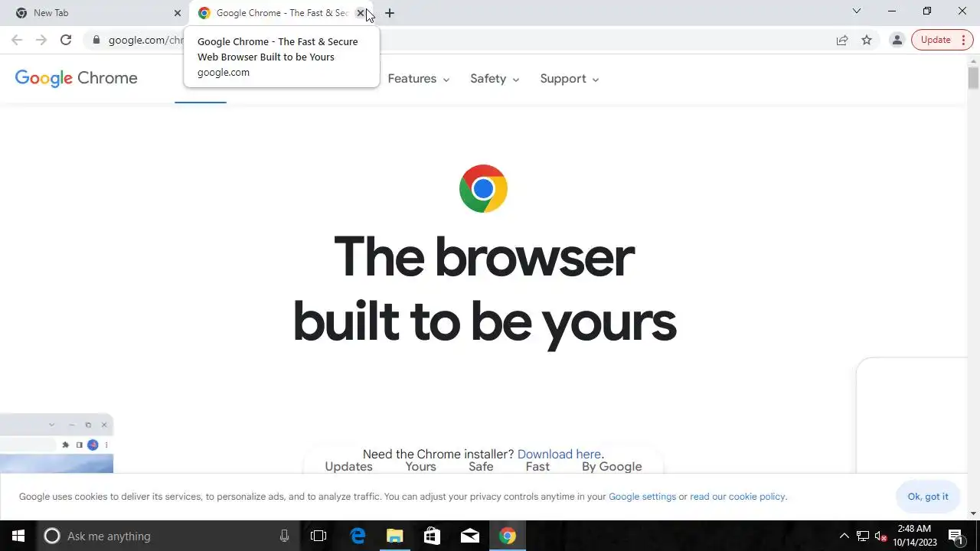Screen dimensions: 980x551
Task: Open the Windows Start menu
Action: (x=18, y=536)
